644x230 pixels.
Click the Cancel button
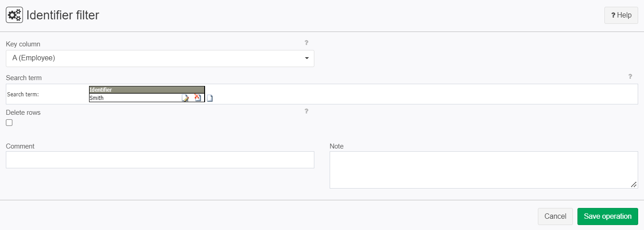(555, 216)
